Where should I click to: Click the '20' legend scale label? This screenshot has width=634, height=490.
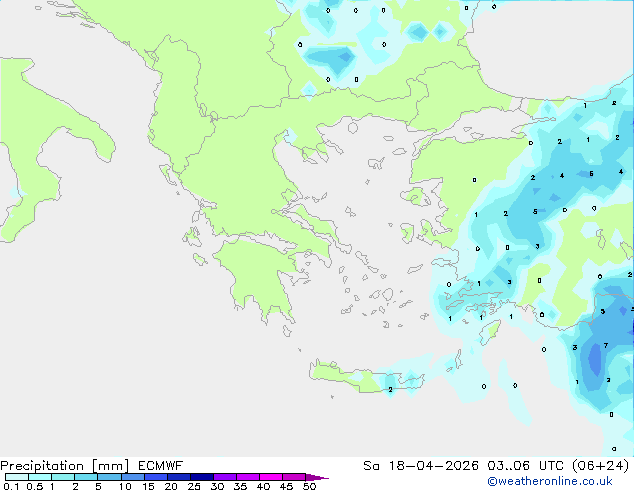coord(171,486)
